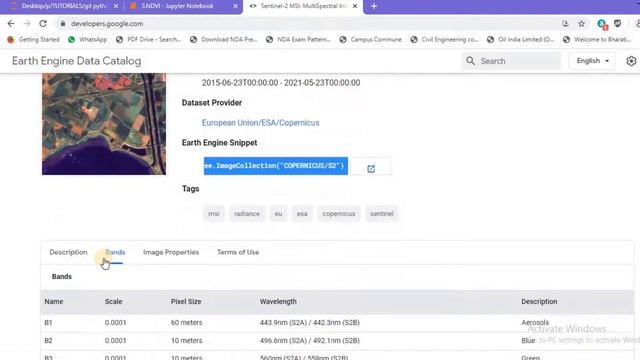Viewport: 640px width, 360px height.
Task: Open the Getting Started bookmark
Action: (33, 40)
